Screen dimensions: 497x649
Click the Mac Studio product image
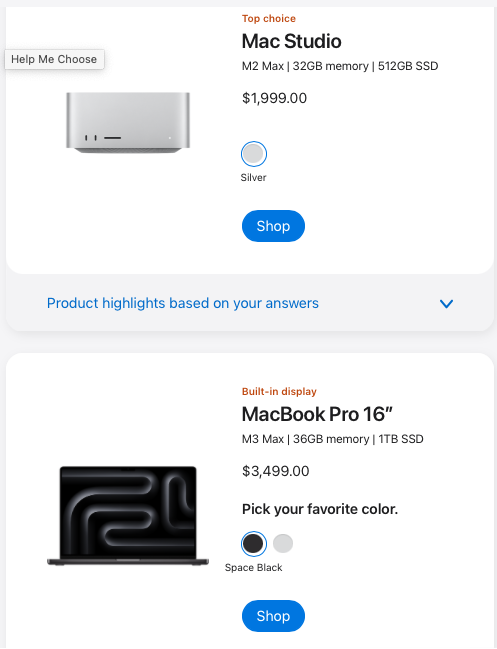click(128, 123)
